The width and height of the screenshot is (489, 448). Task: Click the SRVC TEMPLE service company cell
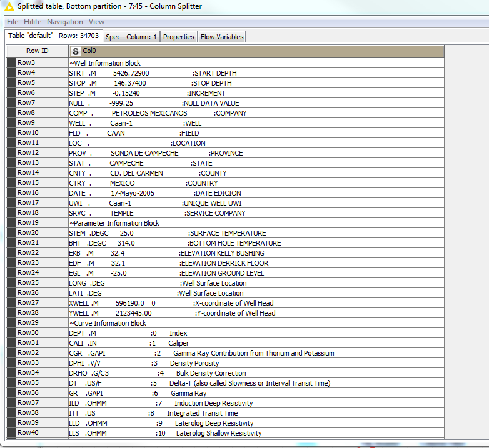coord(256,213)
